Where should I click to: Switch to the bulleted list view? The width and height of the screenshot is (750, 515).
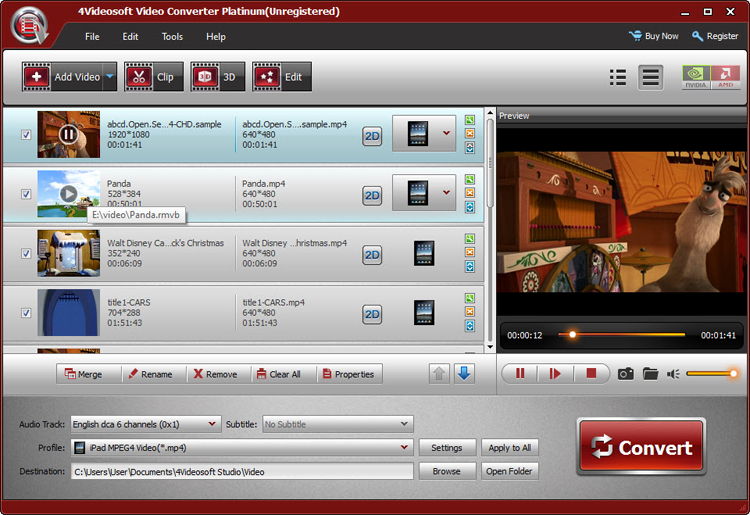618,77
